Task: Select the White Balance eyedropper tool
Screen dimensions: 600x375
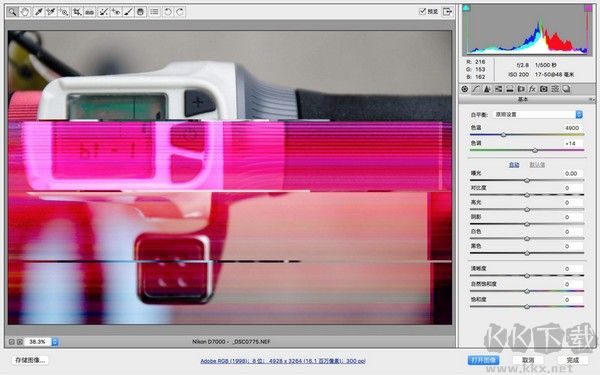Action: tap(38, 12)
